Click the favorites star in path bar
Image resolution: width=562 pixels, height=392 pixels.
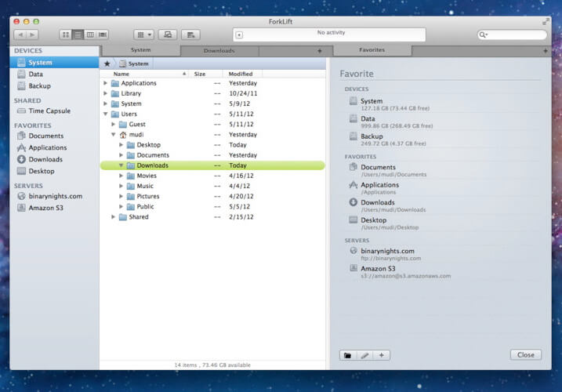[x=107, y=64]
